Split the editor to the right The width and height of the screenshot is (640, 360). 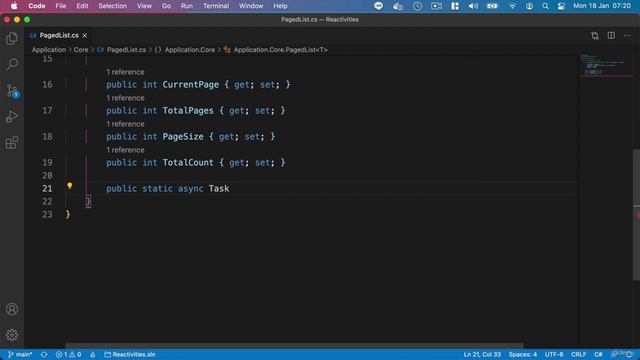[x=611, y=36]
